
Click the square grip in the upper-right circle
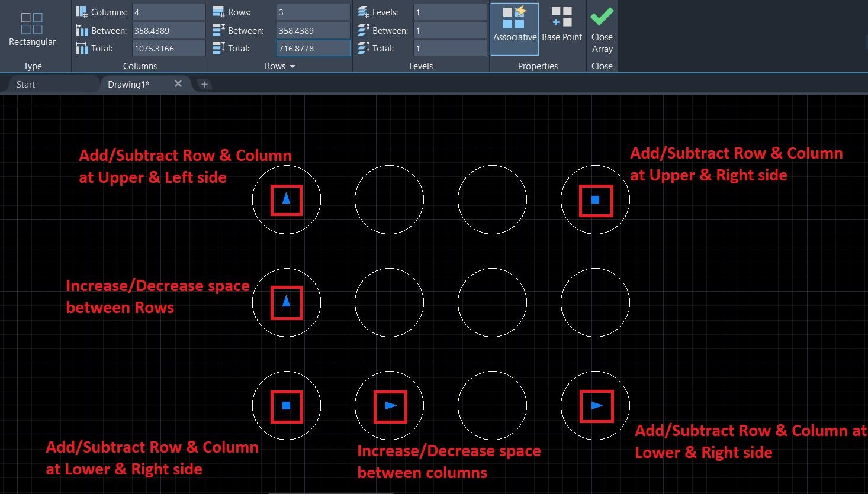pos(595,199)
